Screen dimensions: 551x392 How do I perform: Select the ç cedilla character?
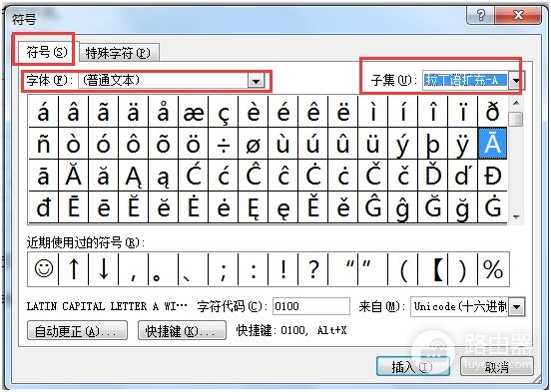(224, 112)
